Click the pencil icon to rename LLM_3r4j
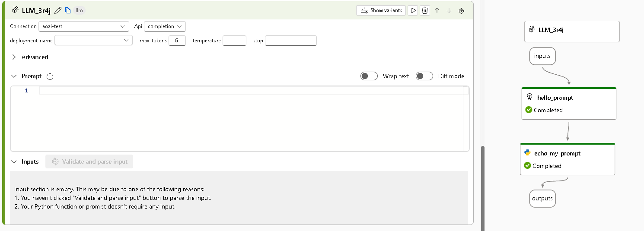This screenshot has width=644, height=231. click(x=58, y=10)
